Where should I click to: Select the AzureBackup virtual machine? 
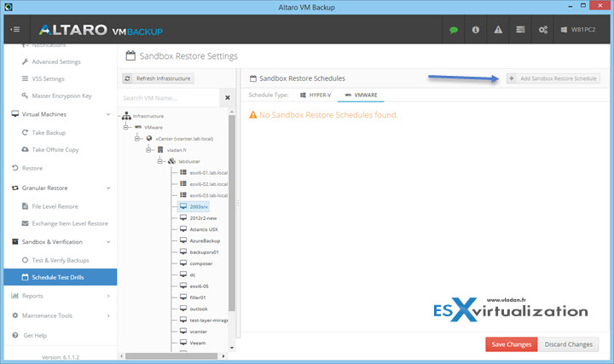click(x=200, y=240)
